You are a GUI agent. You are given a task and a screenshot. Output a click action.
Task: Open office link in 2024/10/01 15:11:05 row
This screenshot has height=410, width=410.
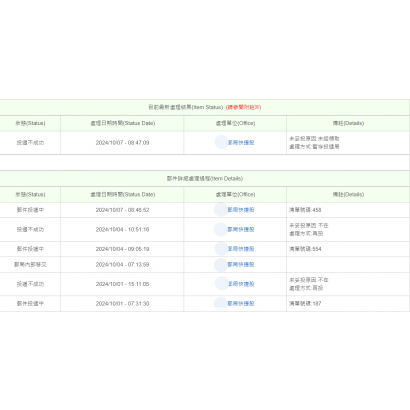click(x=241, y=284)
